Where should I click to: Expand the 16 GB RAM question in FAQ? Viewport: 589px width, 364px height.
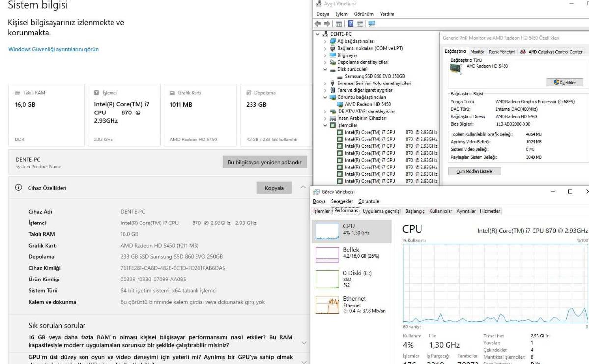click(304, 342)
